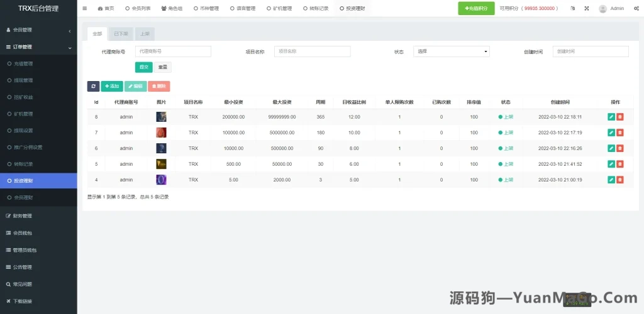Open 财务管理 in the sidebar

38,216
